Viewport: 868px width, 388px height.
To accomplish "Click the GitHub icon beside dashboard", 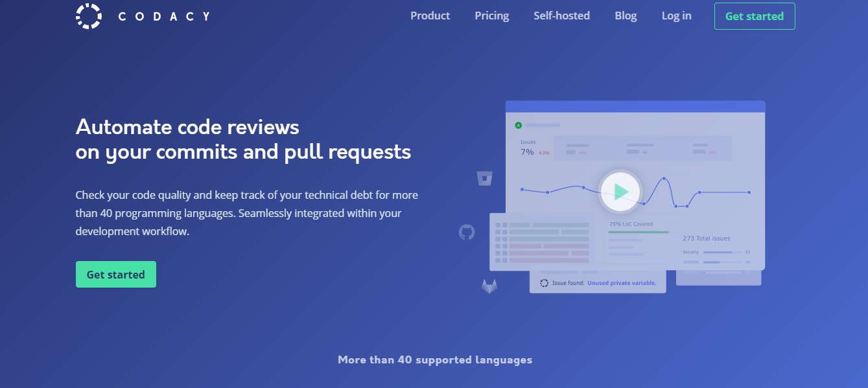I will [x=467, y=232].
